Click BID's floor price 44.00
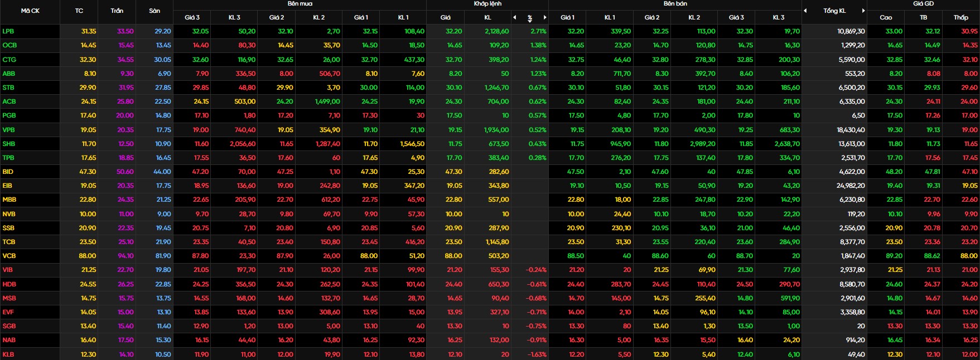The width and height of the screenshot is (980, 360). tap(162, 172)
